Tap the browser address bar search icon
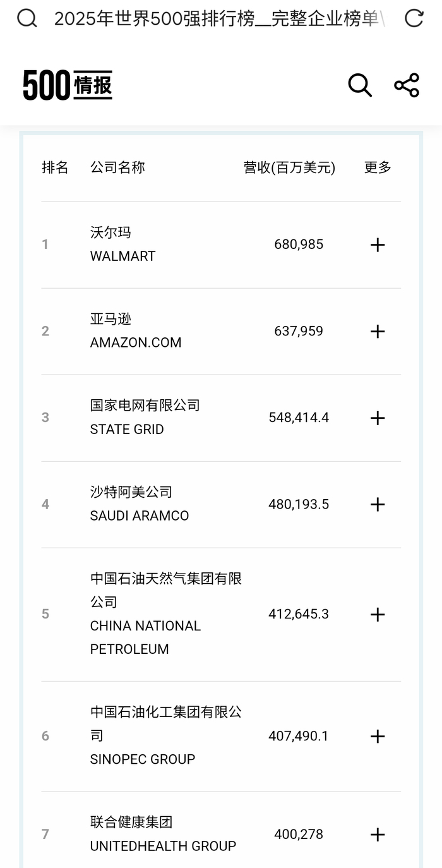Screen dimensions: 442x868 (x=27, y=18)
